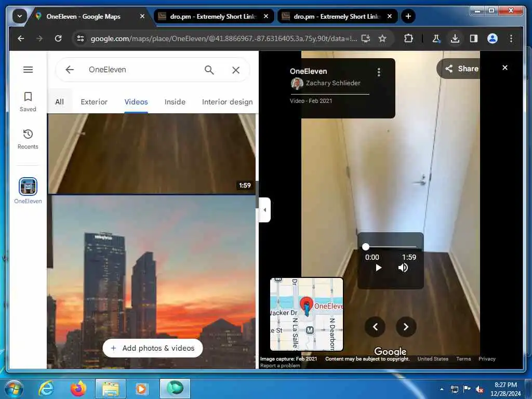Clear the OneEleven search box
Viewport: 532px width, 399px height.
236,70
